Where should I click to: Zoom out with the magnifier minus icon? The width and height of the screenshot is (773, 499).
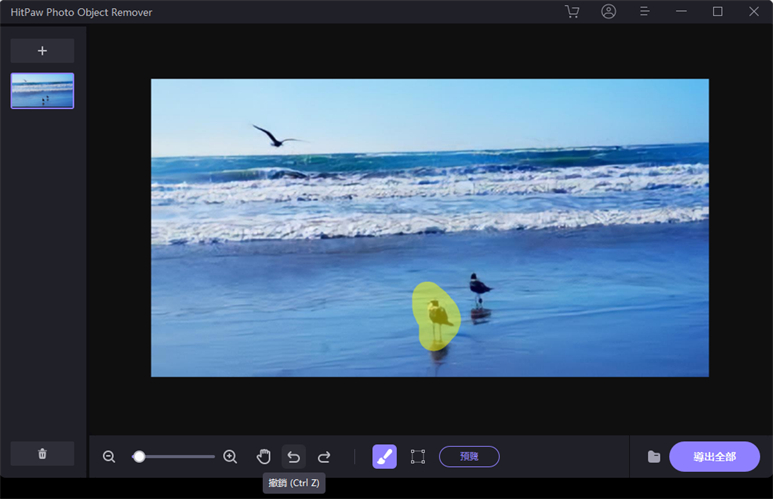point(109,457)
